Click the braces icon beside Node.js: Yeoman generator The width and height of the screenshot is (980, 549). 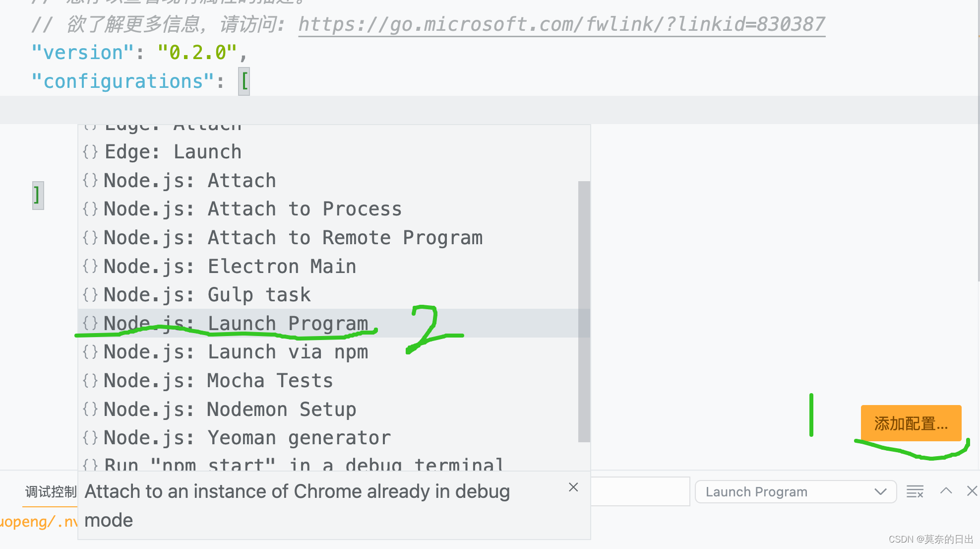coord(90,438)
